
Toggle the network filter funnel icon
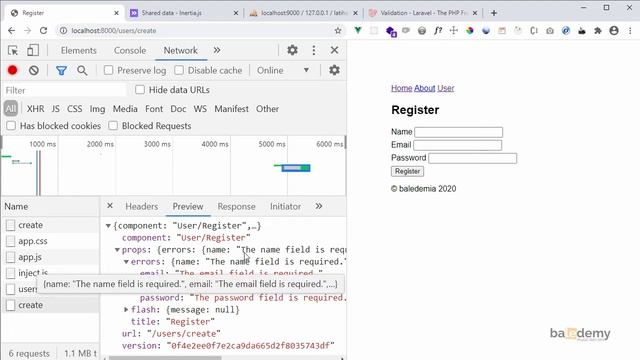(61, 71)
